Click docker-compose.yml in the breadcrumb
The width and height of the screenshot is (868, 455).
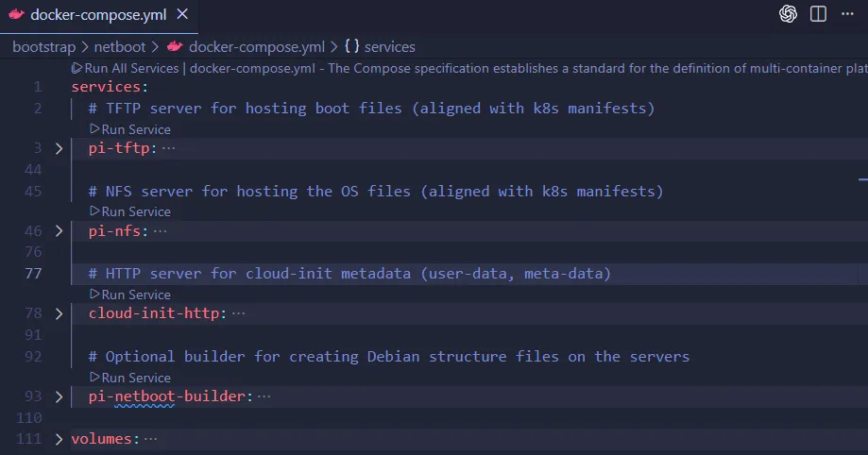(x=257, y=47)
